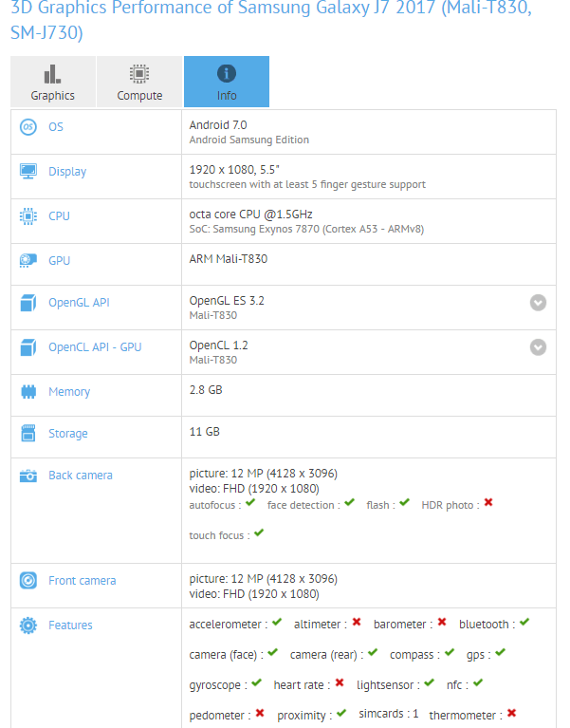Click the OS label
This screenshot has width=570, height=728.
[56, 127]
